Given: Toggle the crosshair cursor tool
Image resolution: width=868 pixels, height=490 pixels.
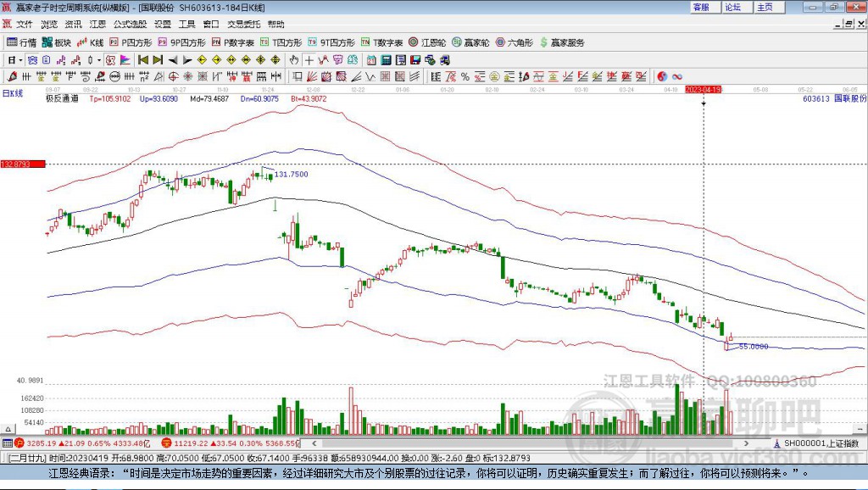Looking at the screenshot, I should point(309,60).
